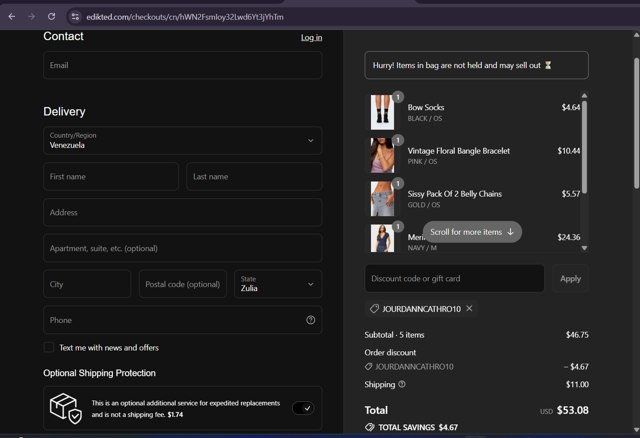Remove the JOURDANNCATHRO10 discount code
Image resolution: width=640 pixels, height=438 pixels.
469,309
